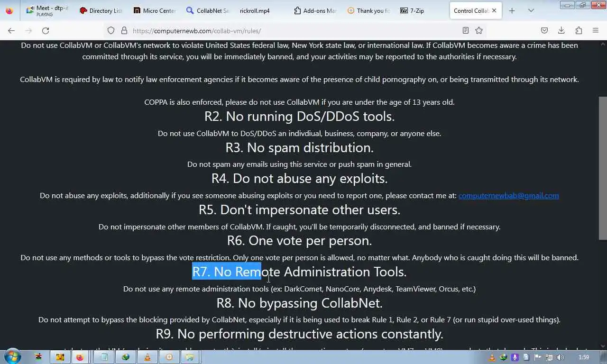Click the scrollbar down arrow

pyautogui.click(x=603, y=346)
